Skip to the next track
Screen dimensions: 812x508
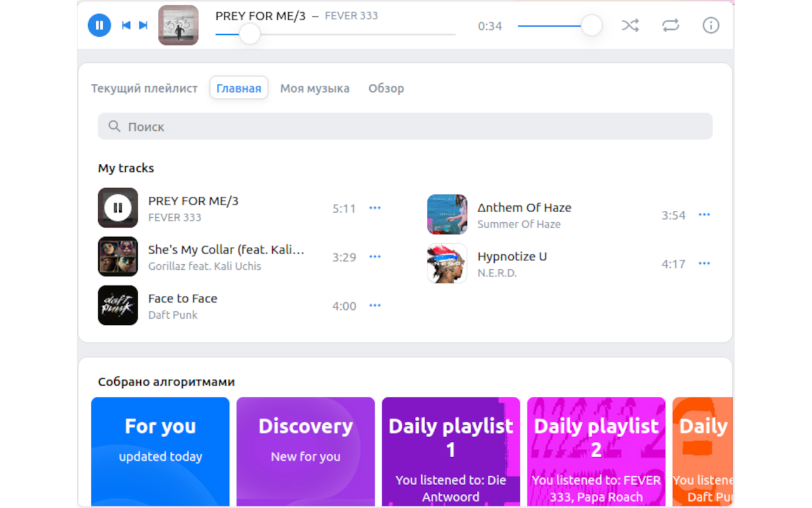(143, 25)
